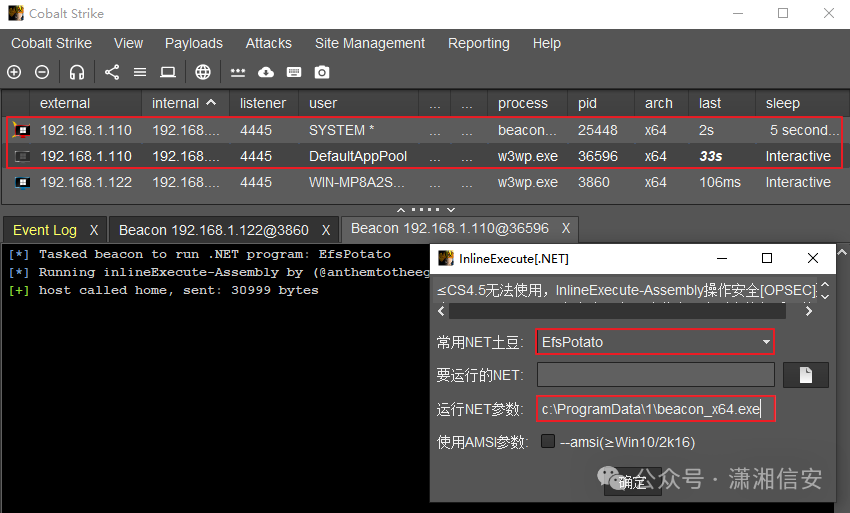Open the Payloads menu
This screenshot has width=850, height=513.
point(194,43)
